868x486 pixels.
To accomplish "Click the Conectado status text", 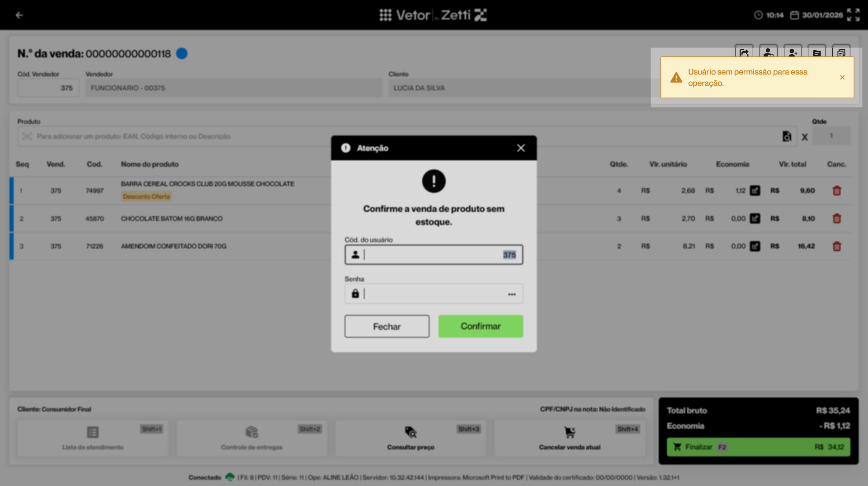I will [205, 477].
